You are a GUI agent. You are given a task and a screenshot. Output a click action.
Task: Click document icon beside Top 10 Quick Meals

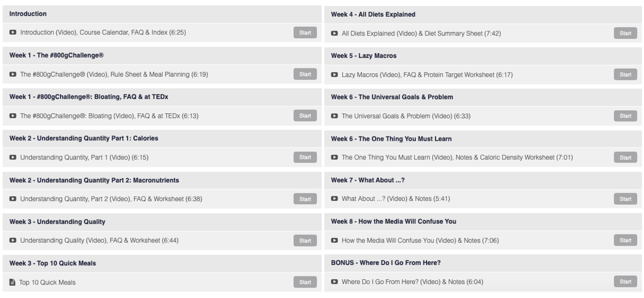[13, 282]
